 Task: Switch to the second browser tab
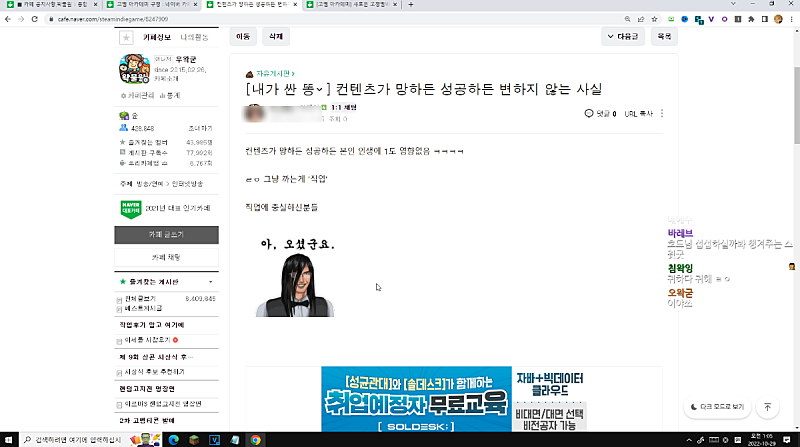(152, 5)
